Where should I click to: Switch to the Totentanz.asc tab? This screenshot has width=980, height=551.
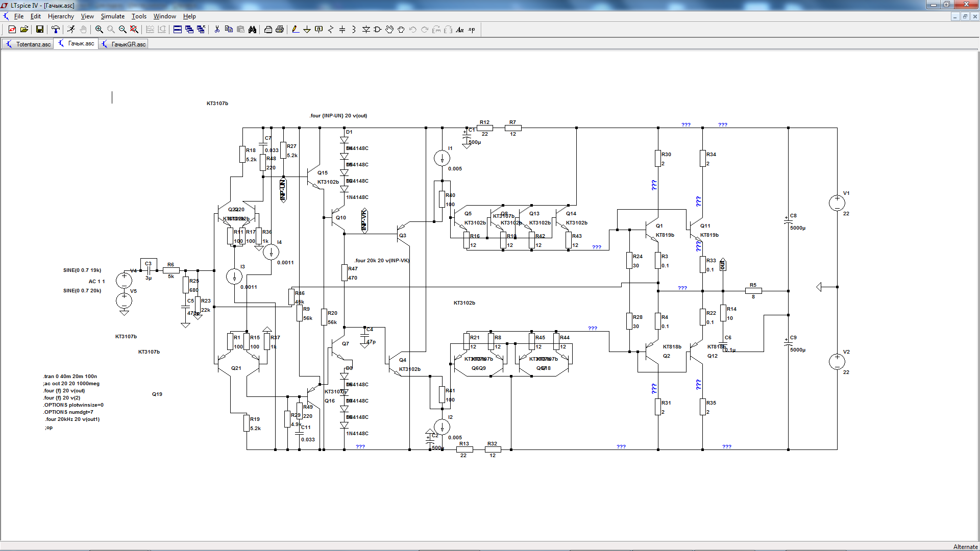point(29,44)
